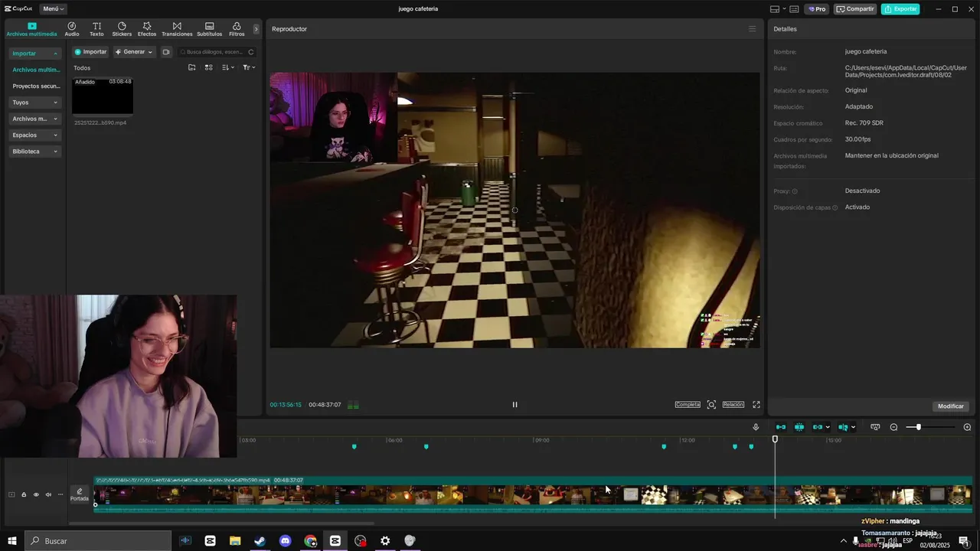Click the Exportar button
The width and height of the screenshot is (980, 551).
(900, 9)
